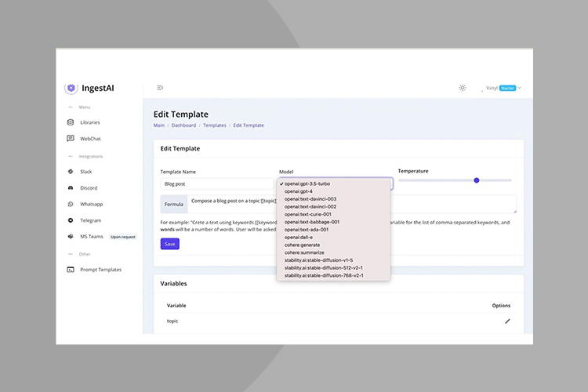Click the WebChat speech bubble icon
The height and width of the screenshot is (392, 588).
click(x=71, y=139)
